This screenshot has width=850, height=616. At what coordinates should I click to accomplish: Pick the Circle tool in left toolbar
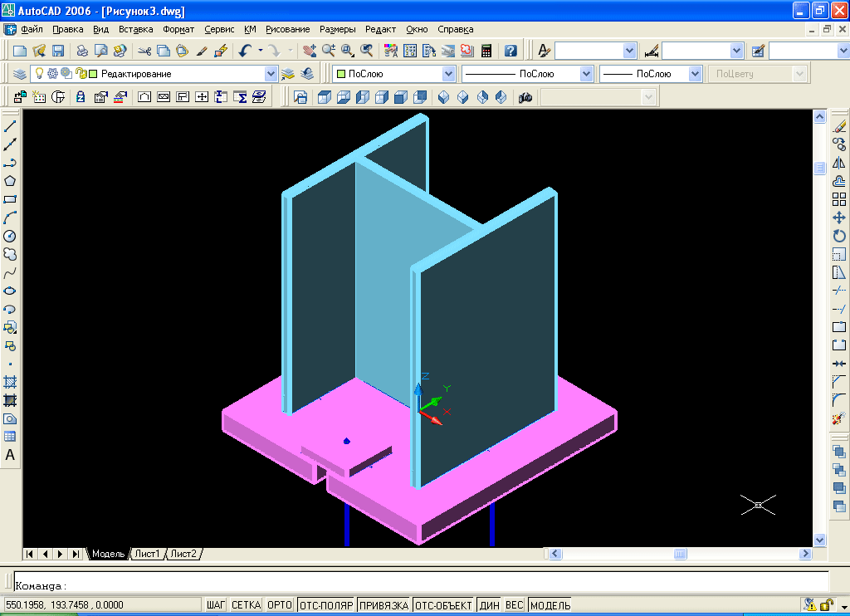11,236
